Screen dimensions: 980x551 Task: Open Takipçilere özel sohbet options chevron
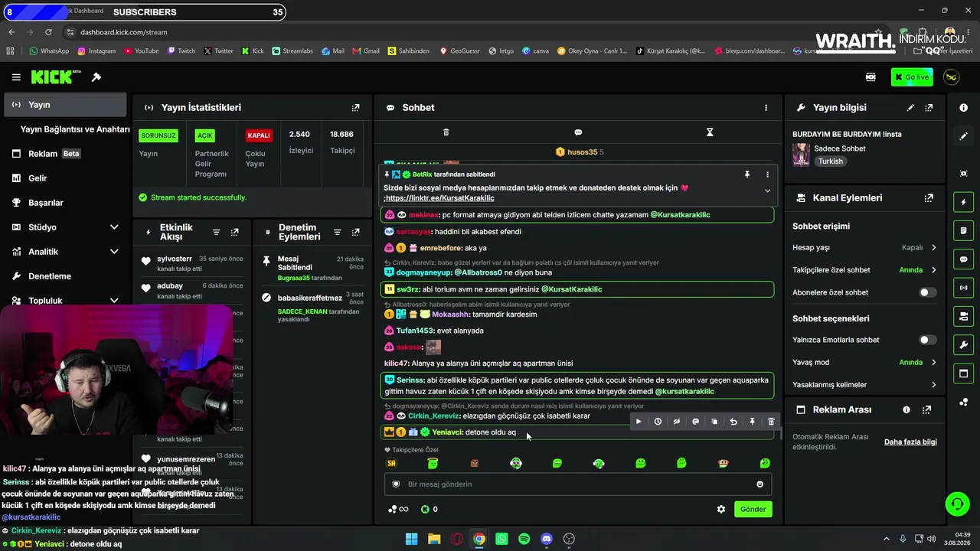[933, 270]
